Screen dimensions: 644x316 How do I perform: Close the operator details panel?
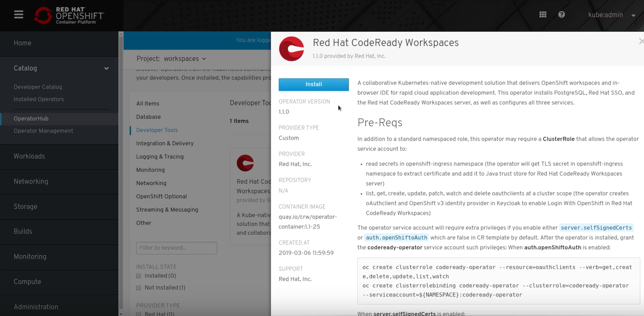(641, 41)
